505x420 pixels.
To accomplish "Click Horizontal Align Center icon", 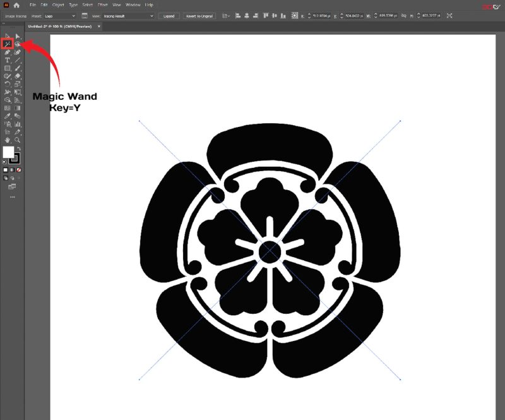I will coord(247,15).
